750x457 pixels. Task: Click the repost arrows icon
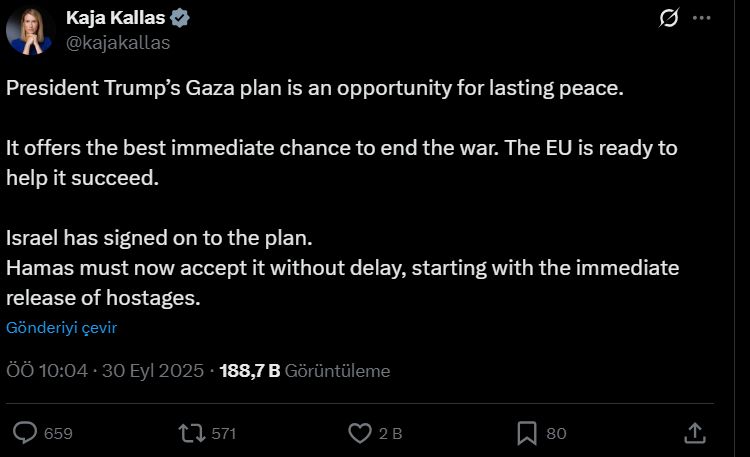pyautogui.click(x=190, y=432)
